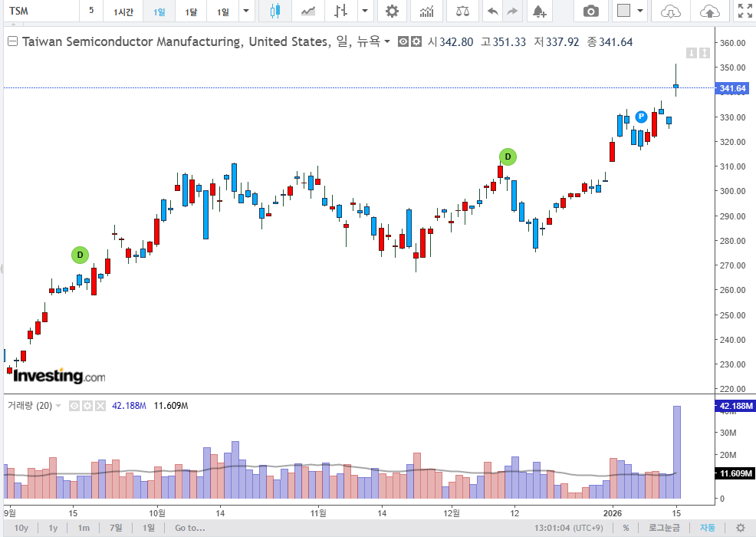Click the compare symbols scale icon
This screenshot has width=756, height=537.
pyautogui.click(x=462, y=12)
